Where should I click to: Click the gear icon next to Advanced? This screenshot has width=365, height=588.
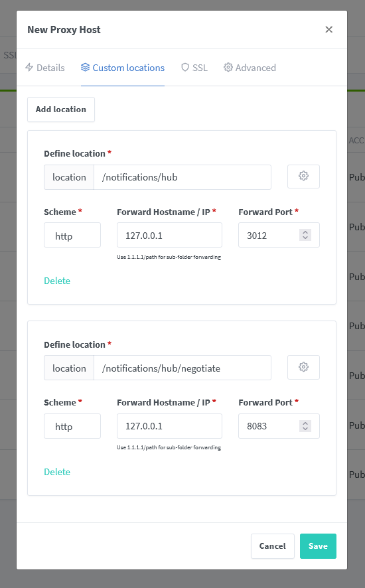pos(228,68)
